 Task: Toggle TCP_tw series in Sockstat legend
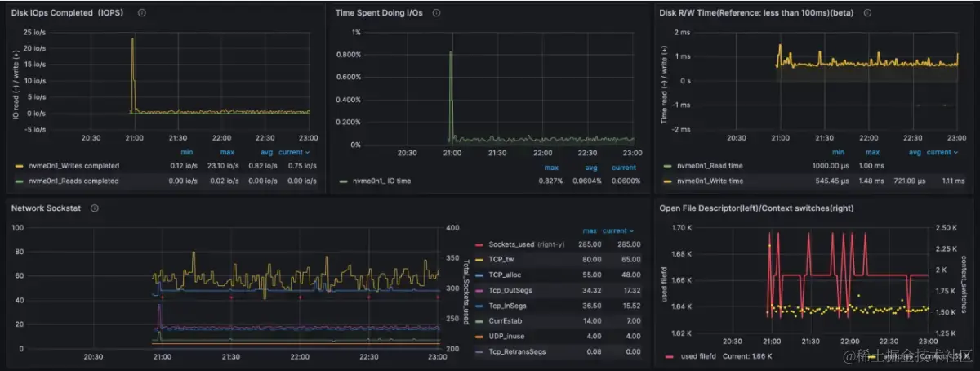(503, 258)
